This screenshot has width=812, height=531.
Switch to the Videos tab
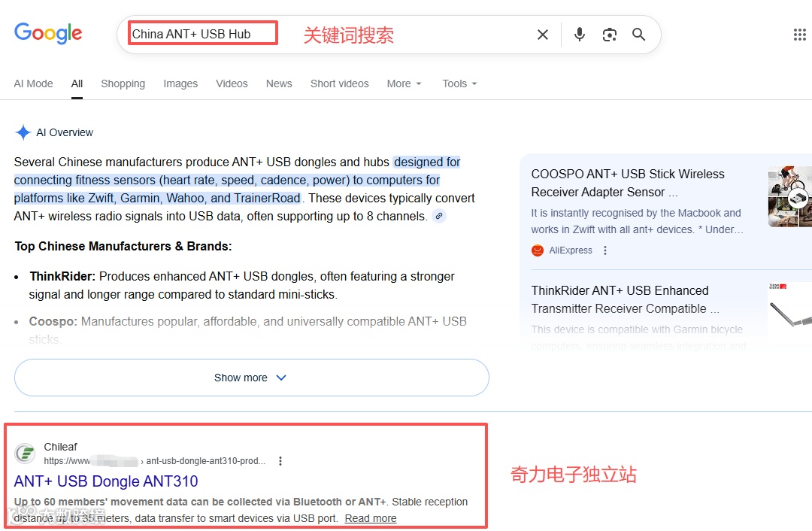tap(232, 83)
